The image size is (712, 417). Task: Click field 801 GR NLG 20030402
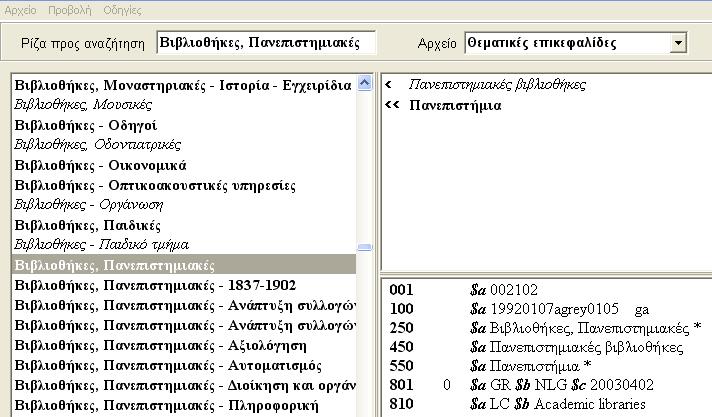click(562, 385)
